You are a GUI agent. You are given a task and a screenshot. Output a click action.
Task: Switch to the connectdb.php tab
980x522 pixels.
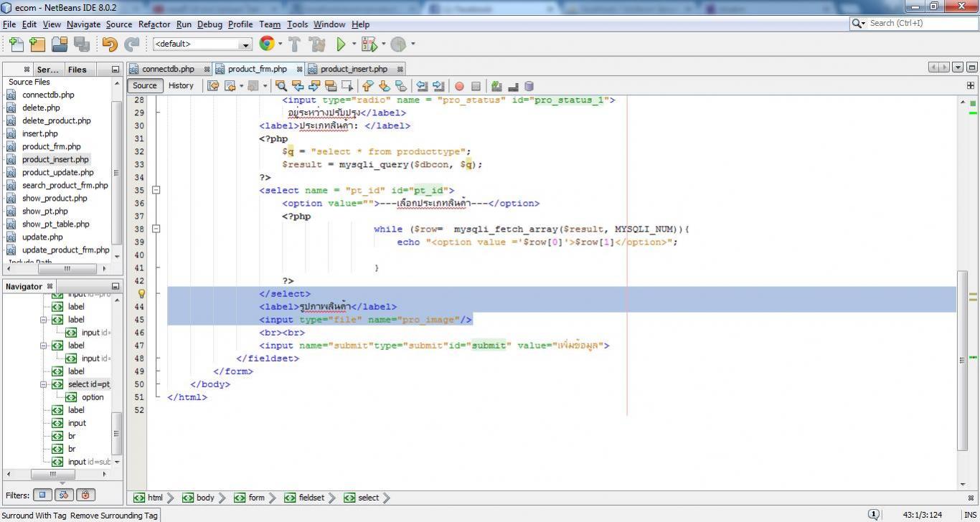point(168,69)
